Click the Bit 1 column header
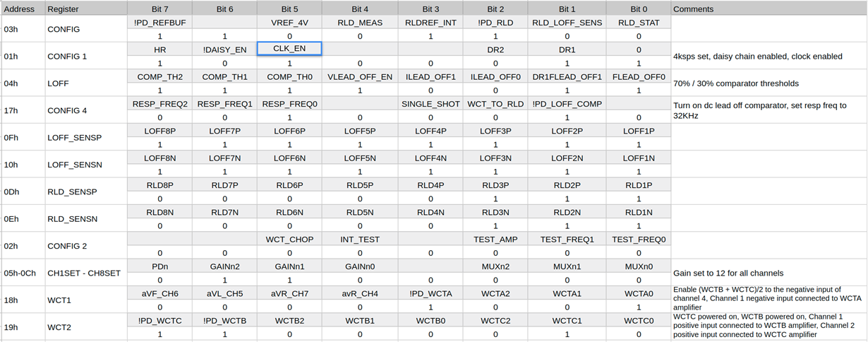This screenshot has height=342, width=868. 567,9
